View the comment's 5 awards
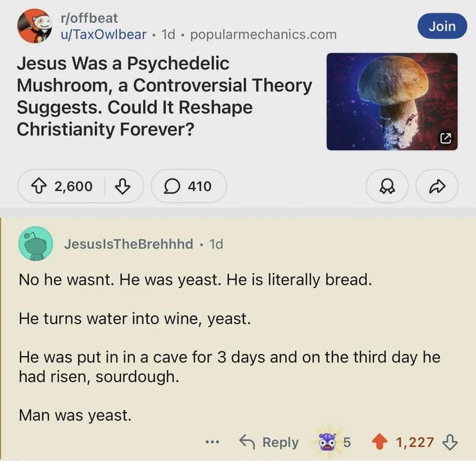 click(335, 442)
